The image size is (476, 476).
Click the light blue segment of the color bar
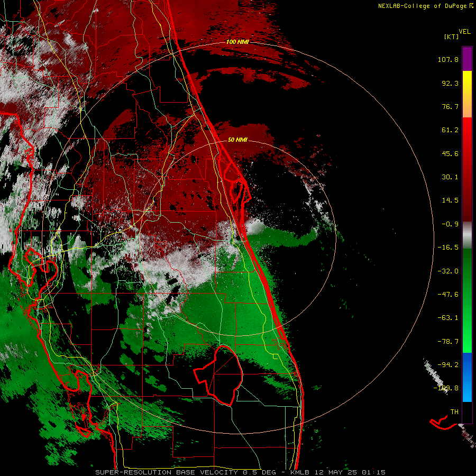[x=467, y=391]
